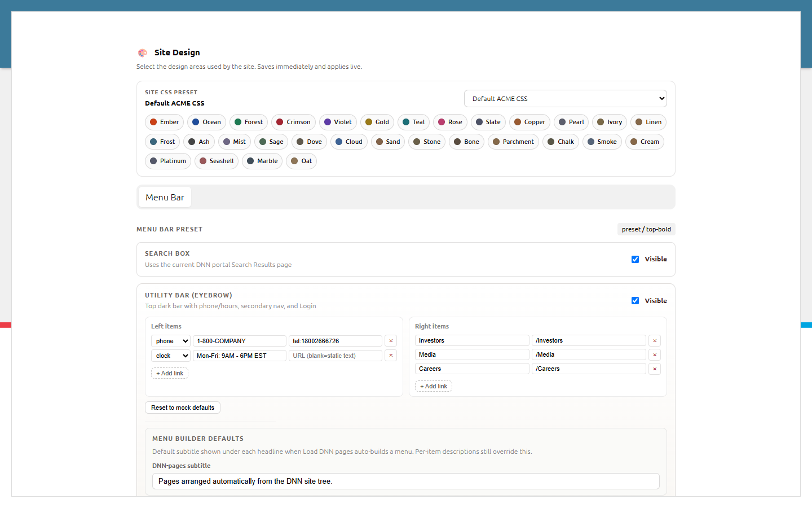Toggle Utility Bar Visible checkbox
This screenshot has height=508, width=812.
tap(635, 301)
